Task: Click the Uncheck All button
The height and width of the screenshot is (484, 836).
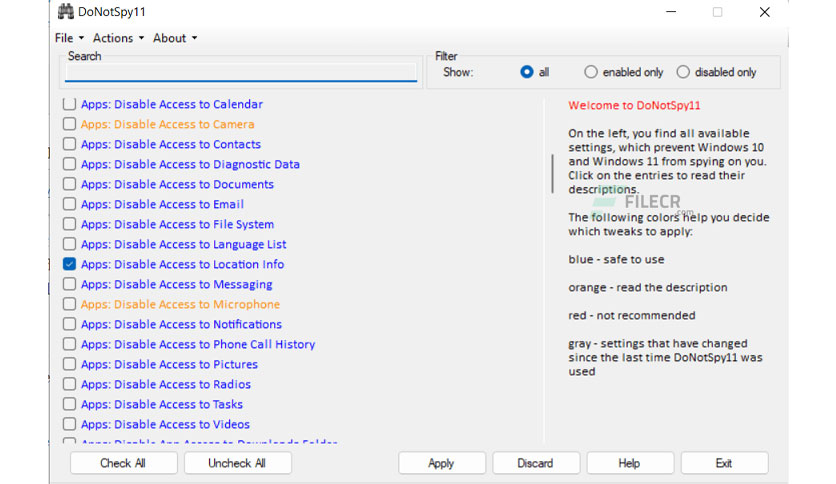Action: coord(237,463)
